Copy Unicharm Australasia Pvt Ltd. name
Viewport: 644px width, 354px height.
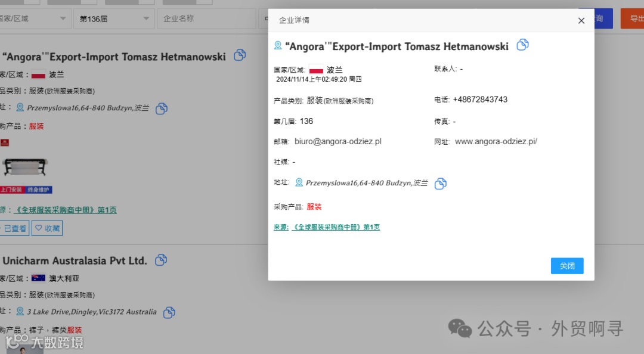point(161,260)
